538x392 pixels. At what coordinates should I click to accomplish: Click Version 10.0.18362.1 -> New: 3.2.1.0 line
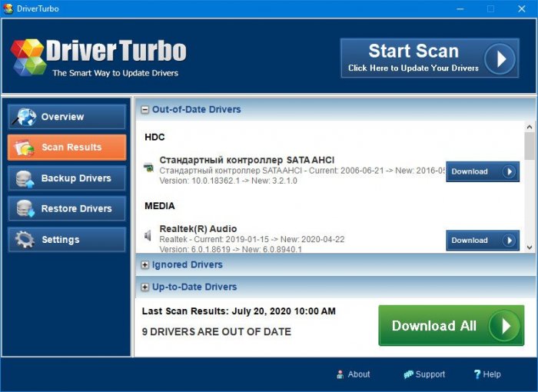pyautogui.click(x=228, y=181)
